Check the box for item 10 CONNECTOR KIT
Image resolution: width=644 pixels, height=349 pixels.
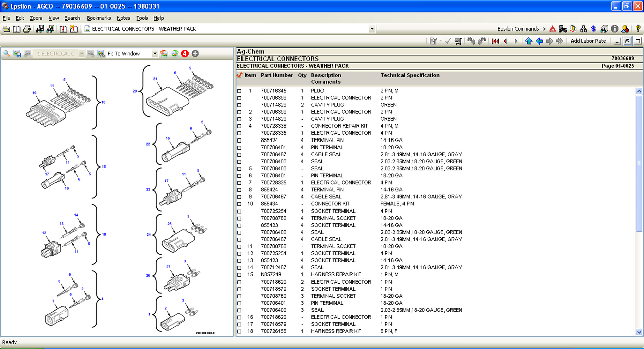click(239, 204)
